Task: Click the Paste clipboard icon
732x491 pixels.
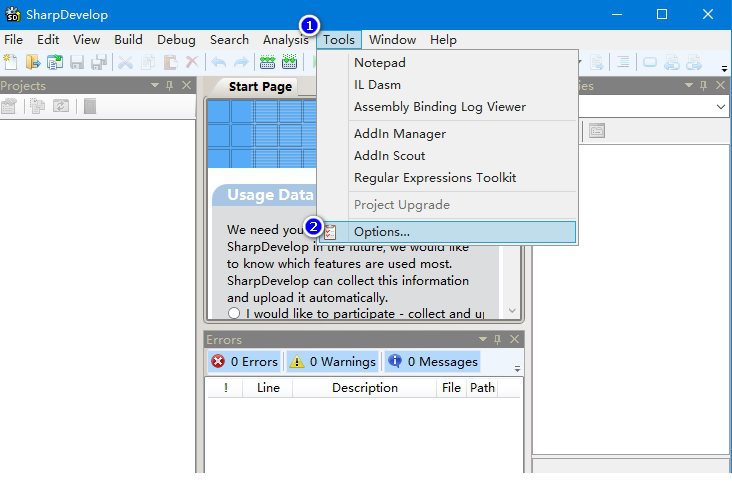Action: 170,62
